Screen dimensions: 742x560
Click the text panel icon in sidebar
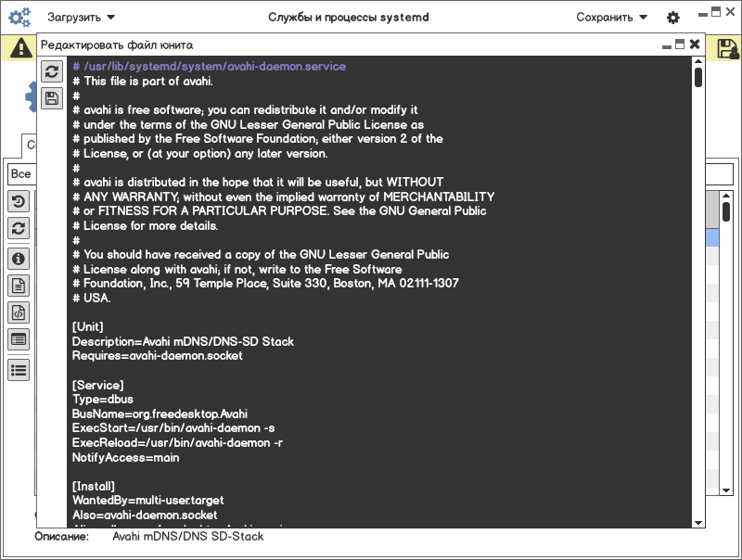point(19,339)
